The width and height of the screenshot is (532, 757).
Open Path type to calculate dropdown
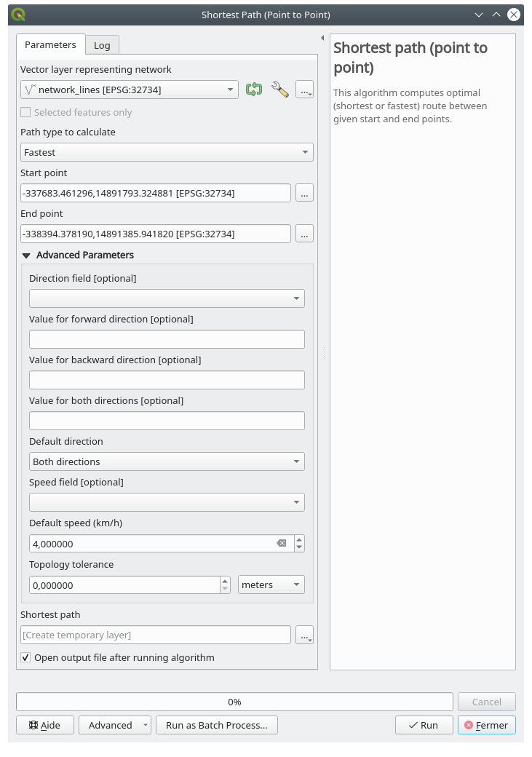(x=167, y=152)
